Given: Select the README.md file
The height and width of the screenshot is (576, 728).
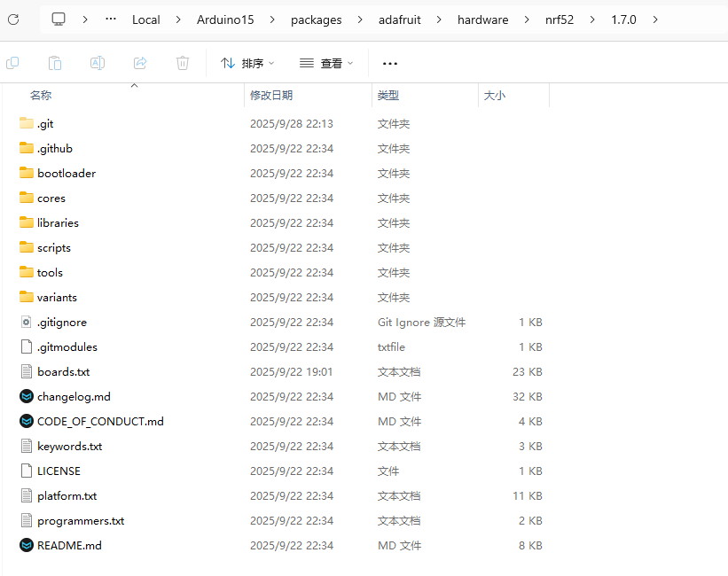Looking at the screenshot, I should pos(69,546).
